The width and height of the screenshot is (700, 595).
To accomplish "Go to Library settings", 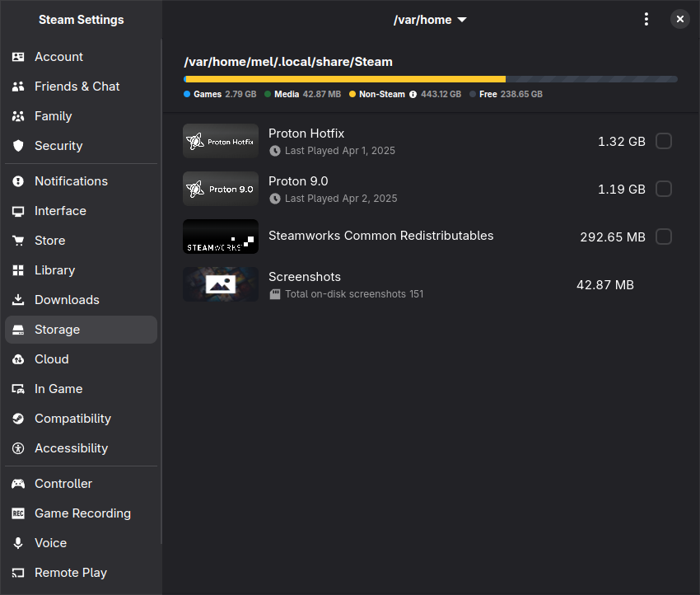I will click(81, 270).
